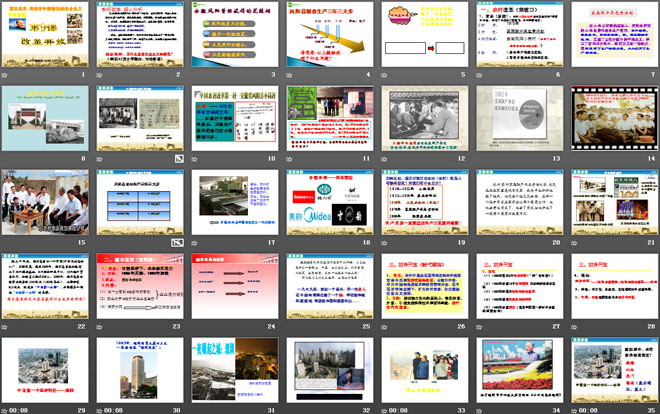This screenshot has height=414, width=660.
Task: Click the animation icon beside slide number 9
Action: (178, 158)
